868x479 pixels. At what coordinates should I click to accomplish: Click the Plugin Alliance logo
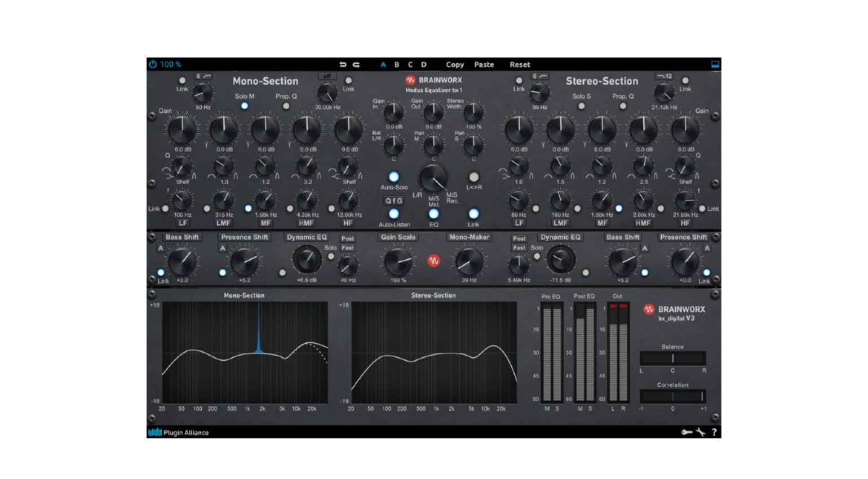coord(179,432)
